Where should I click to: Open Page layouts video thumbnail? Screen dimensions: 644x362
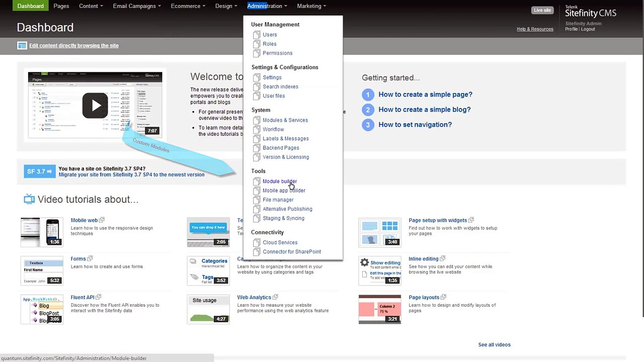click(380, 309)
